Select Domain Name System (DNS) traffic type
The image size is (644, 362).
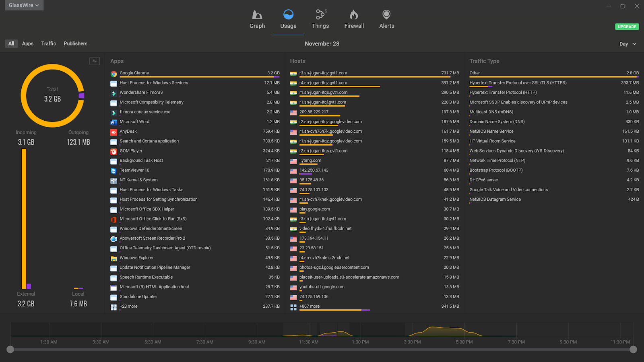click(554, 122)
